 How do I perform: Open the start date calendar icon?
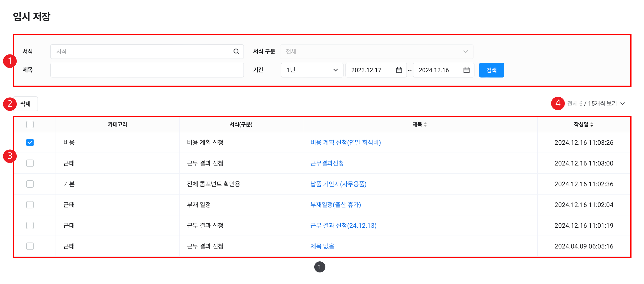(x=399, y=70)
